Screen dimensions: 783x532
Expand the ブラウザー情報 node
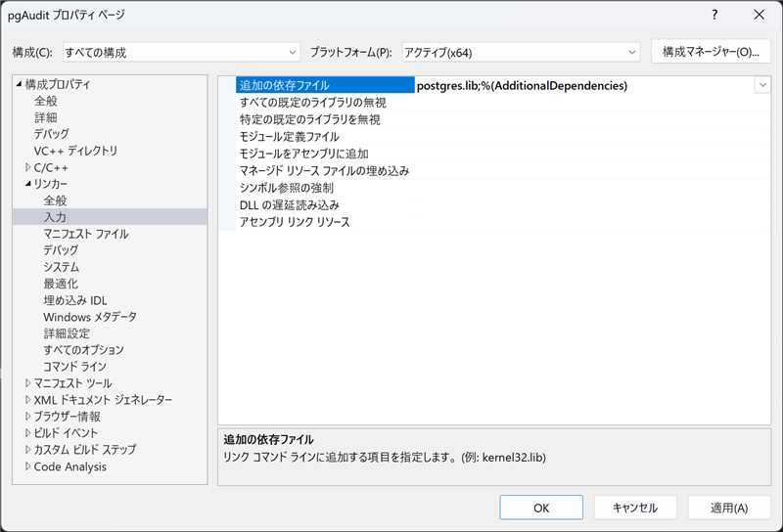tap(28, 417)
